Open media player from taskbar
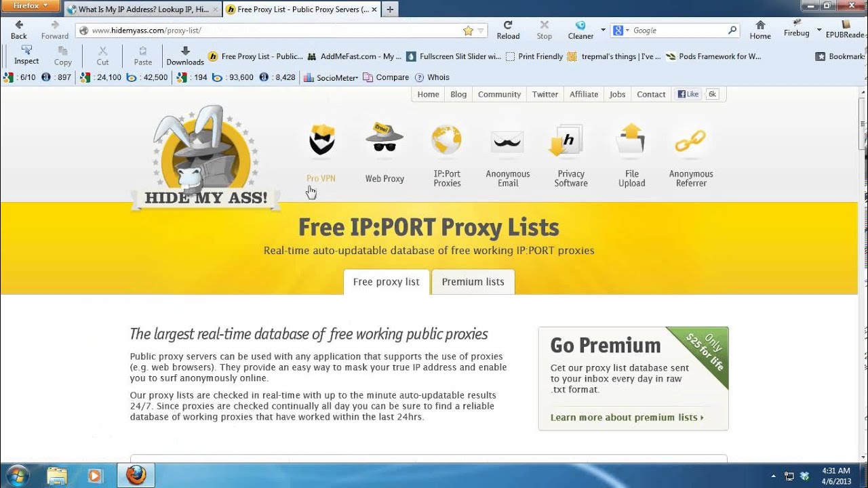Screen dimensions: 868x488 coord(95,476)
